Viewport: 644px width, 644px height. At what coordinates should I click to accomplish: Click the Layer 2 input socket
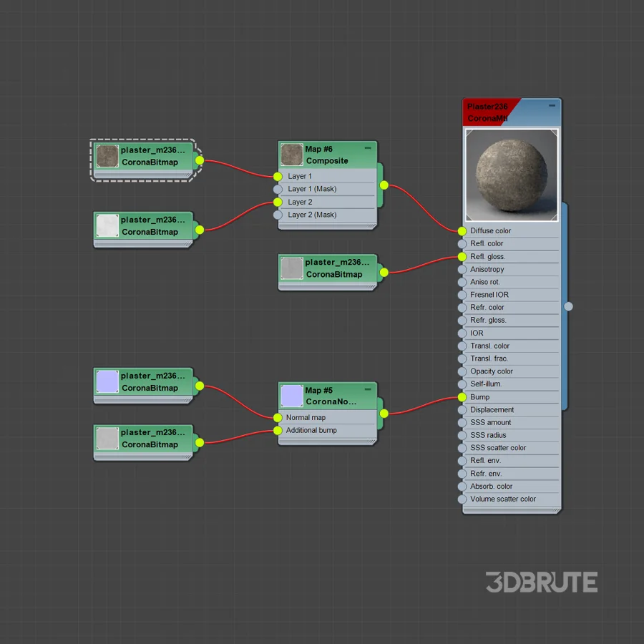point(278,202)
